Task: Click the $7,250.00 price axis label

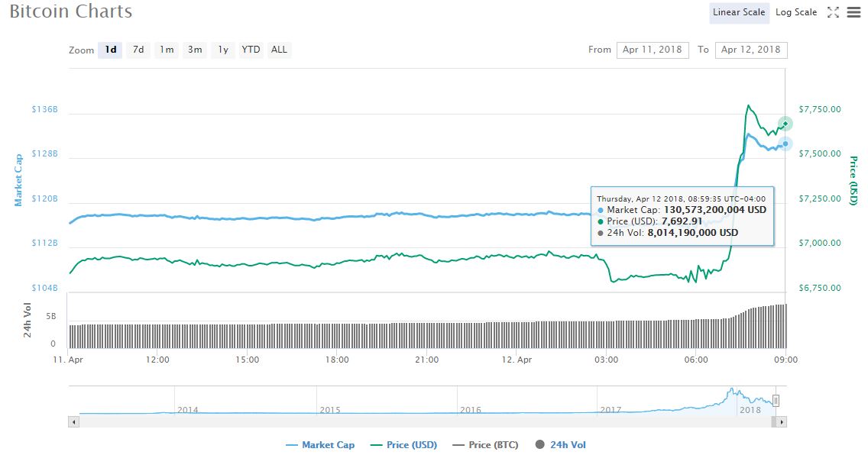Action: coord(819,198)
